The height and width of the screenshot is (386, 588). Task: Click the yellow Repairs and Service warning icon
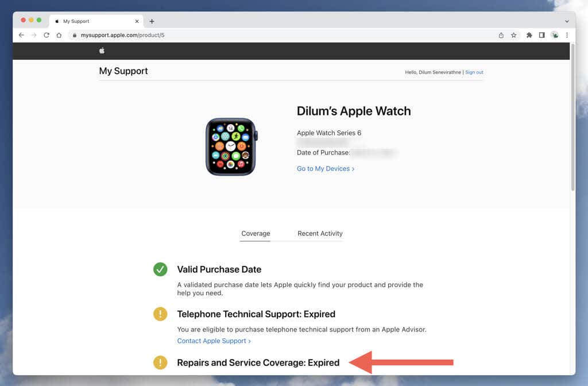point(160,362)
